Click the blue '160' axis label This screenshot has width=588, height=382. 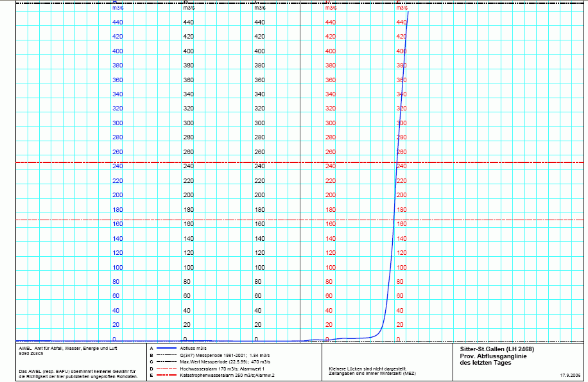click(117, 224)
